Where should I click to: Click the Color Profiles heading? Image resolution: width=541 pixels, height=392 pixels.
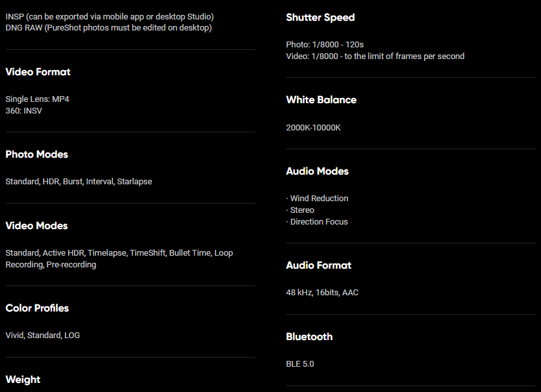(x=37, y=308)
